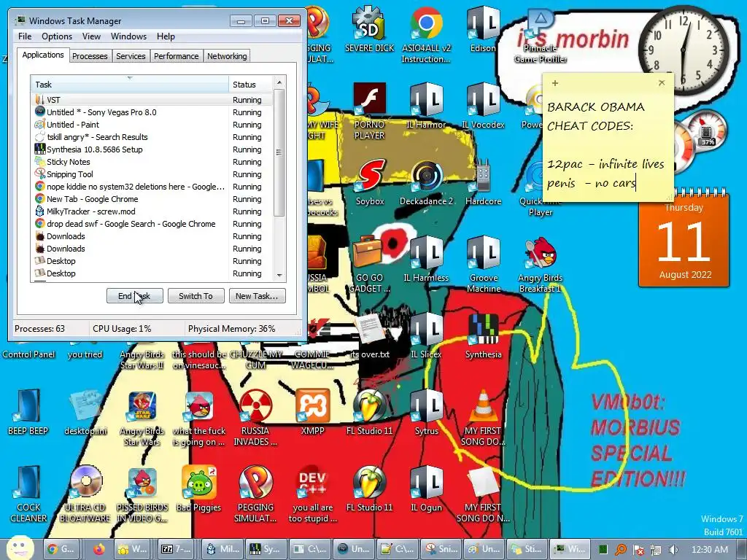Click the SEVERE DICK desktop icon
Image resolution: width=747 pixels, height=560 pixels.
[369, 29]
